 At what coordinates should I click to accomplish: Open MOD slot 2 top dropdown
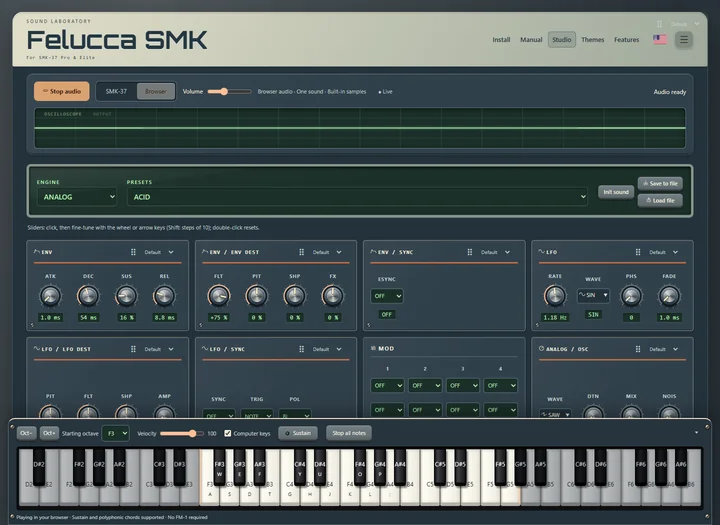pyautogui.click(x=425, y=385)
